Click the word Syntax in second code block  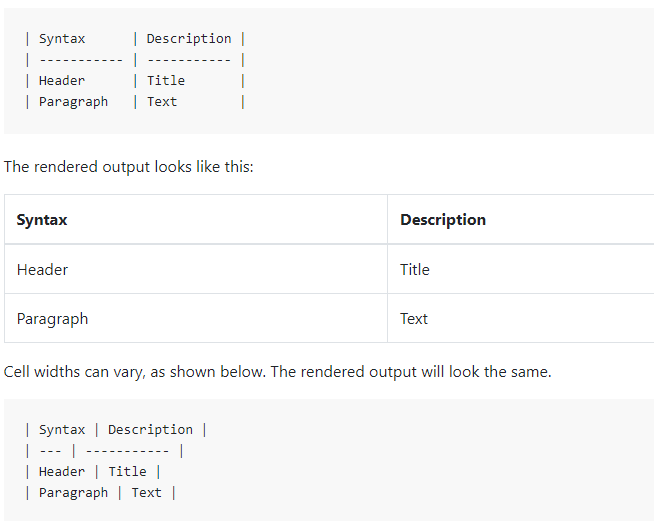[62, 430]
